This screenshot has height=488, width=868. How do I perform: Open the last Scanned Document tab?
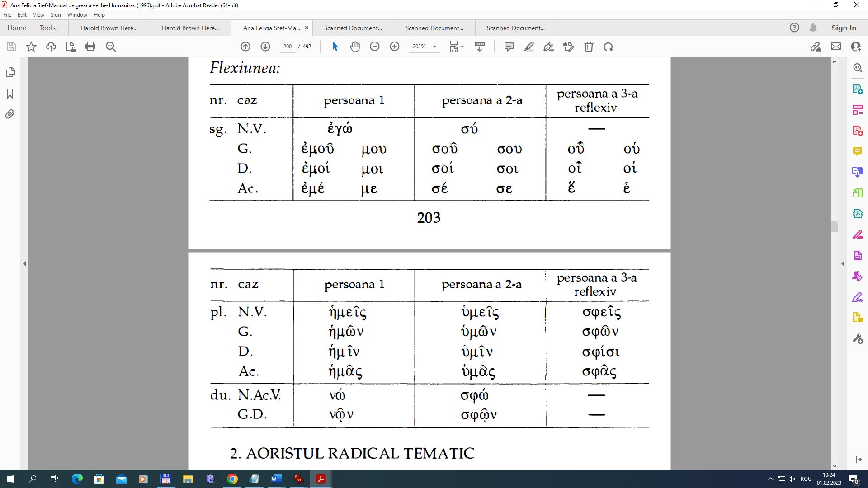pos(516,28)
